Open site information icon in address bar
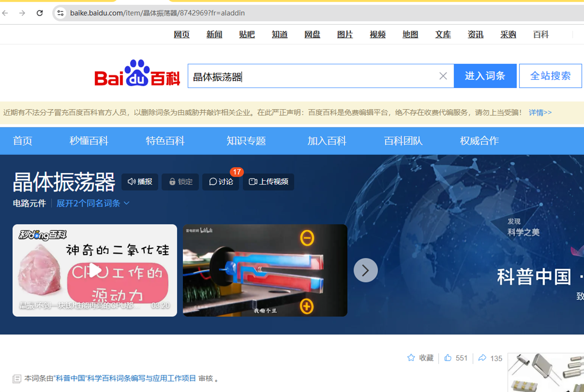 coord(60,13)
